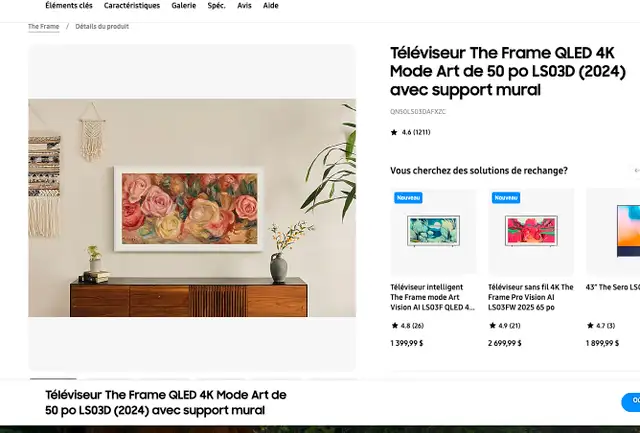Click the Frame Pro thumbnail with red artwork
The width and height of the screenshot is (640, 433).
click(531, 231)
